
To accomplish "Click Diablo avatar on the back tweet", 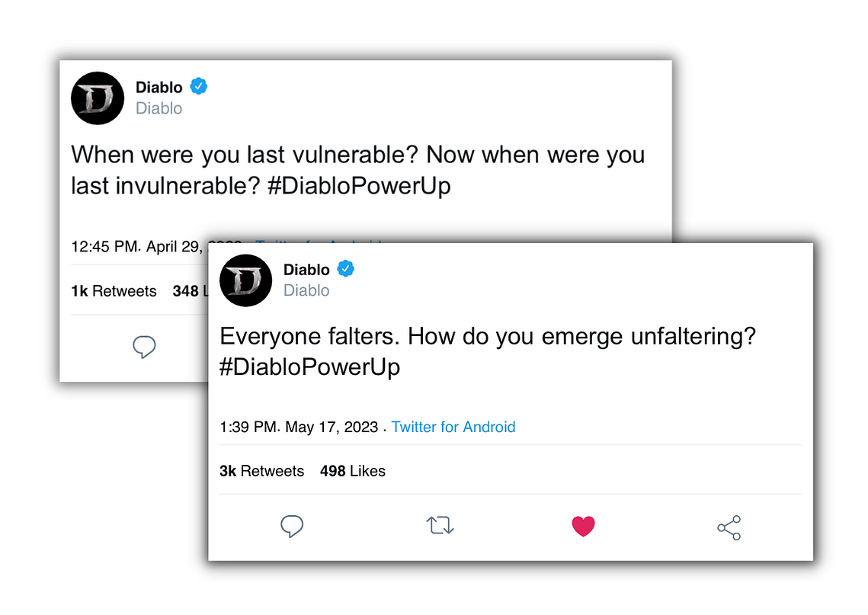I will 98,98.
